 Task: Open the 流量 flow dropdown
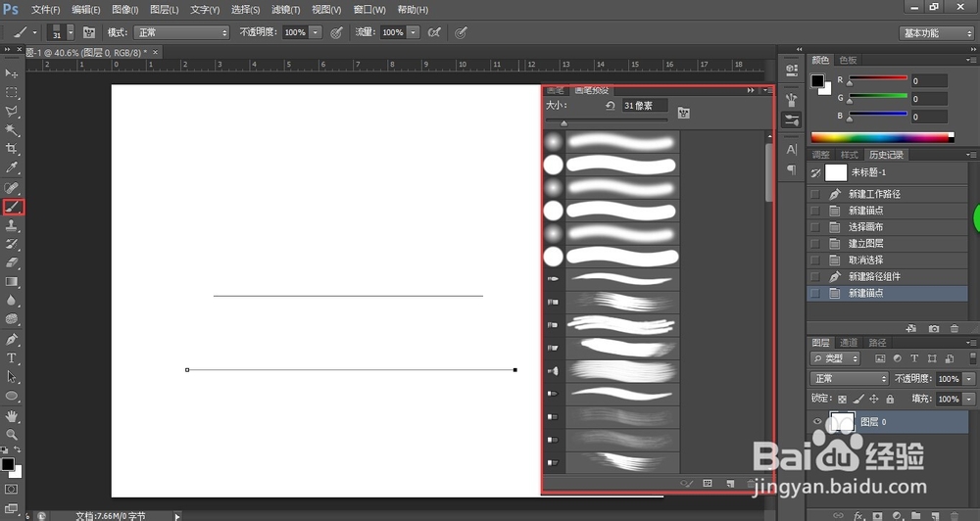tap(414, 32)
